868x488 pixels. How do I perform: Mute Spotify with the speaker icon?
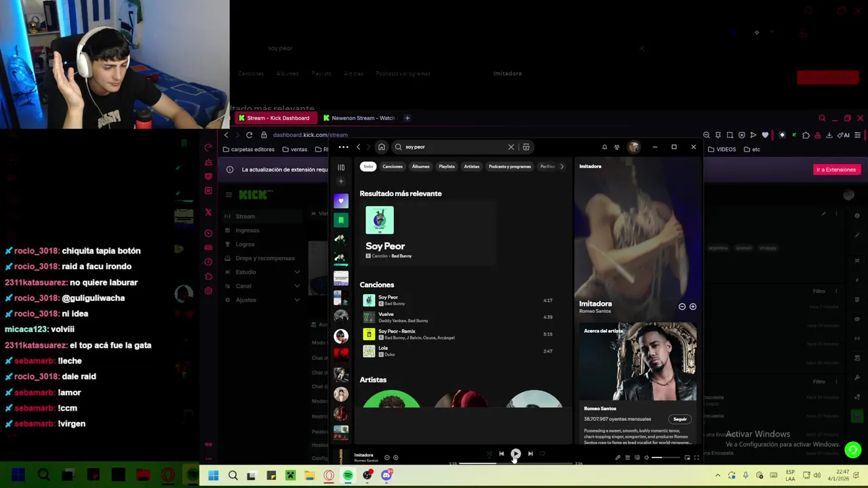click(646, 457)
